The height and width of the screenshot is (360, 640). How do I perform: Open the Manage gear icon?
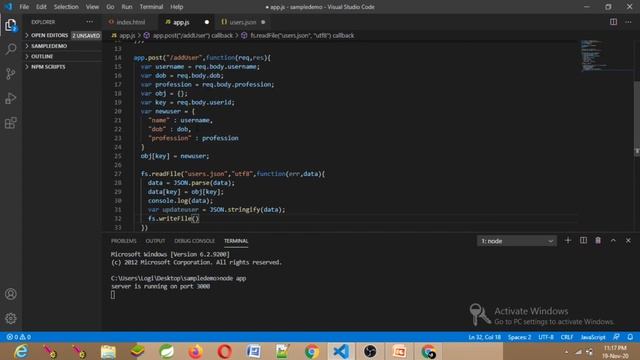click(x=11, y=318)
